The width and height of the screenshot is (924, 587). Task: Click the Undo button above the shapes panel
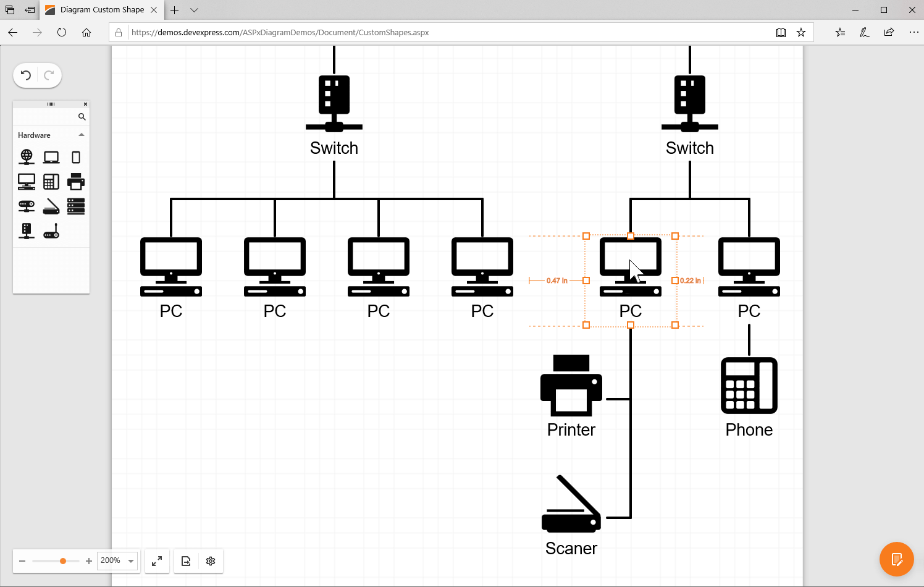[25, 75]
